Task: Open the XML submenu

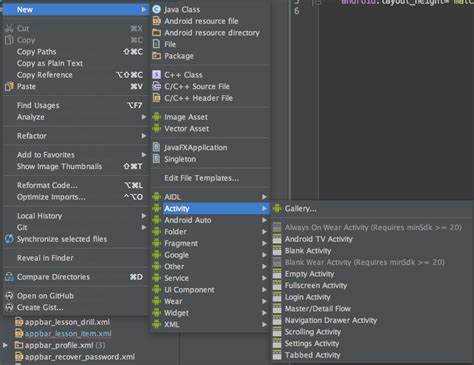Action: tap(210, 324)
